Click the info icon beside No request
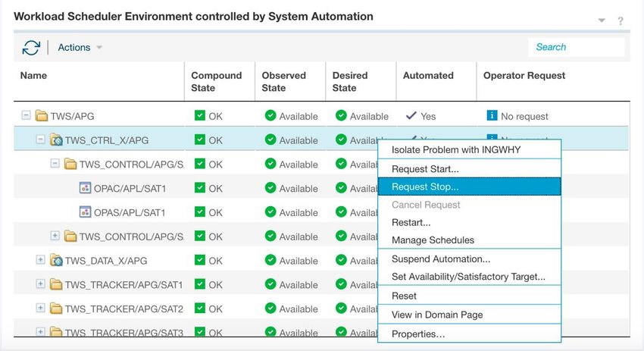644x351 pixels. click(492, 115)
